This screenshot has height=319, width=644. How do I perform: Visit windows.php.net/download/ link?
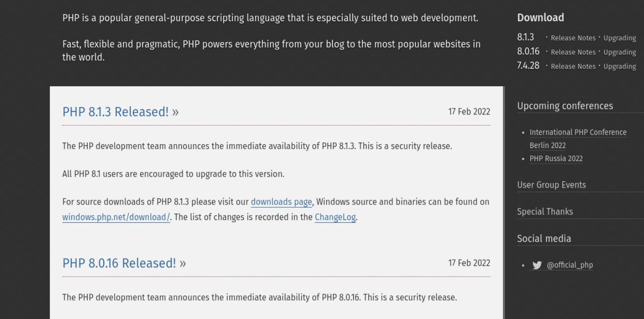[x=116, y=218]
